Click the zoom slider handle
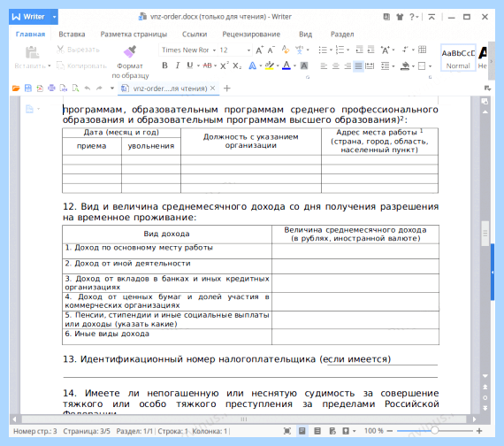This screenshot has height=446, width=504. [434, 430]
